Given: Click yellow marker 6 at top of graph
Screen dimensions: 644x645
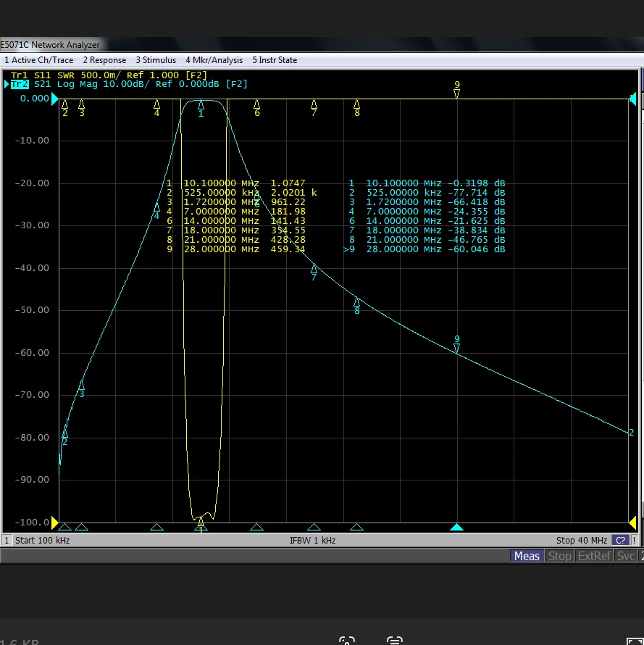Looking at the screenshot, I should 257,108.
